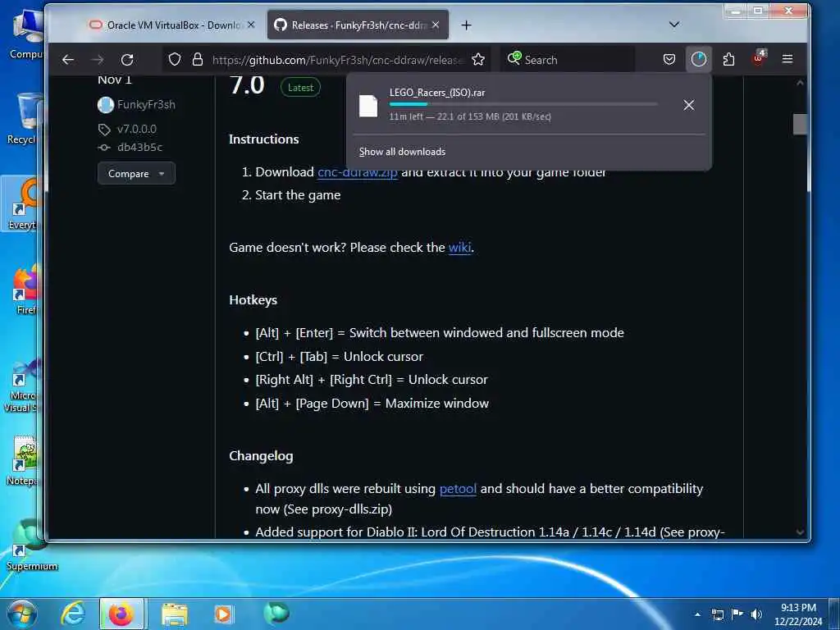Click the Firefox taskbar button
The image size is (840, 630).
click(121, 614)
